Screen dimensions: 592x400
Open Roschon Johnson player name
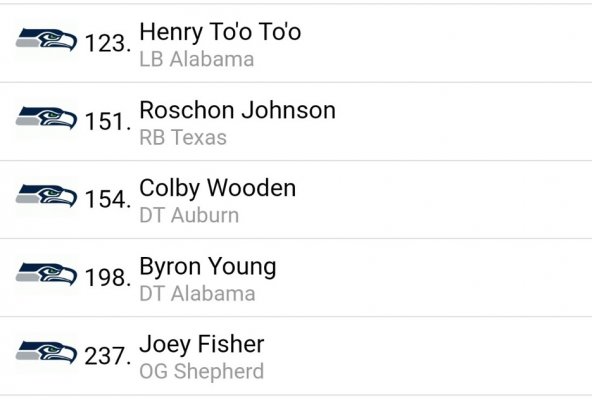237,110
